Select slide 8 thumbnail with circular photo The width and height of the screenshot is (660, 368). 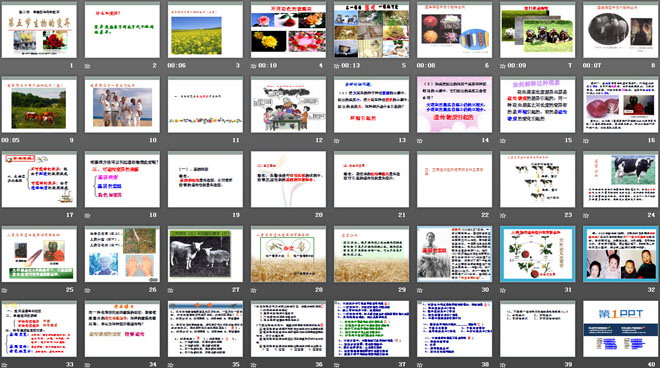(x=621, y=31)
